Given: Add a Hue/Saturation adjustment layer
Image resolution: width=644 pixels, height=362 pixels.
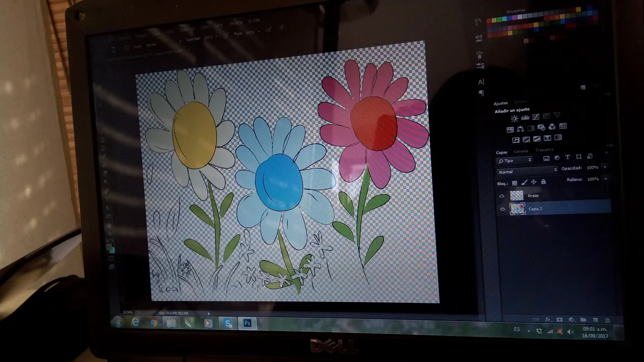Looking at the screenshot, I should click(510, 129).
